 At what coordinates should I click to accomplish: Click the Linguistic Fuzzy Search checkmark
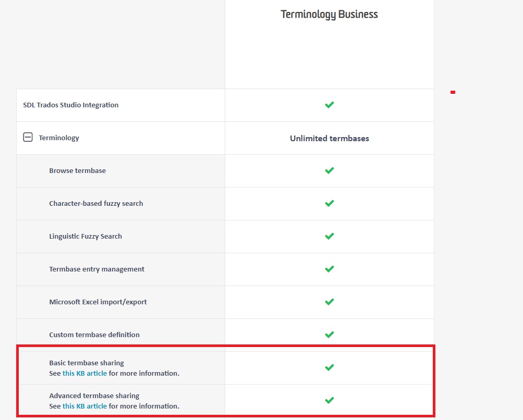tap(329, 236)
